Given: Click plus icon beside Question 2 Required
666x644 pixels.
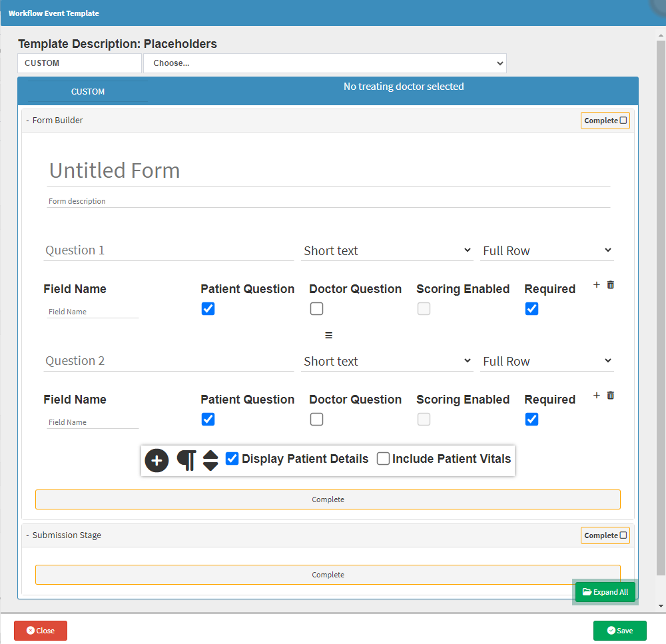Looking at the screenshot, I should [596, 396].
